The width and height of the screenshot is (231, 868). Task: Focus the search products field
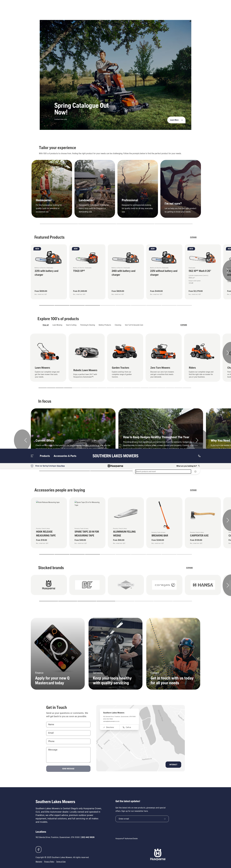[163, 471]
